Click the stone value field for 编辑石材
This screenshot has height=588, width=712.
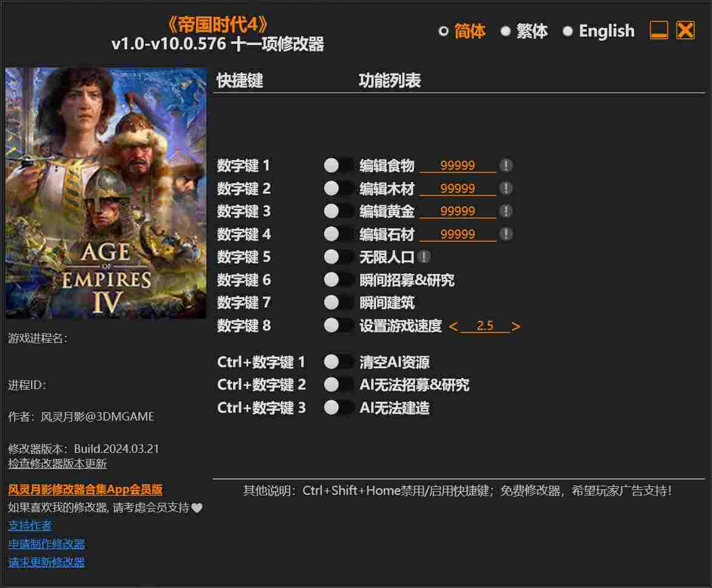[458, 234]
